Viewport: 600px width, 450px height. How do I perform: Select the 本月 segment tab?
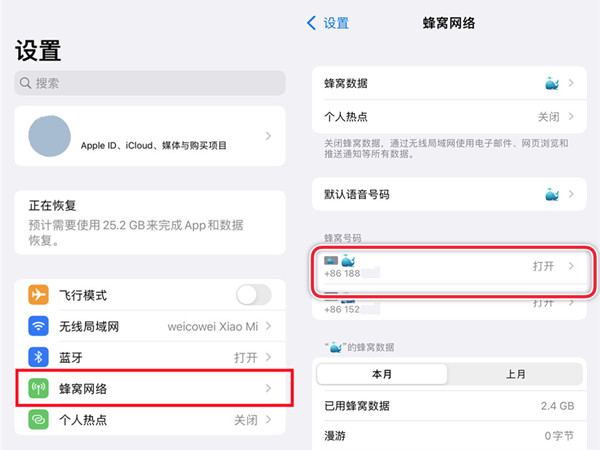click(381, 374)
